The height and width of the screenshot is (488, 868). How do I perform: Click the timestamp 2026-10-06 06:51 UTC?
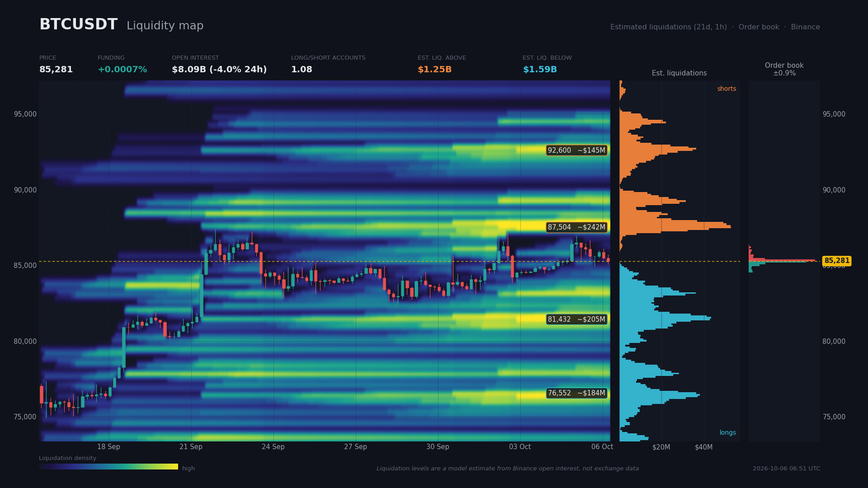coord(786,468)
